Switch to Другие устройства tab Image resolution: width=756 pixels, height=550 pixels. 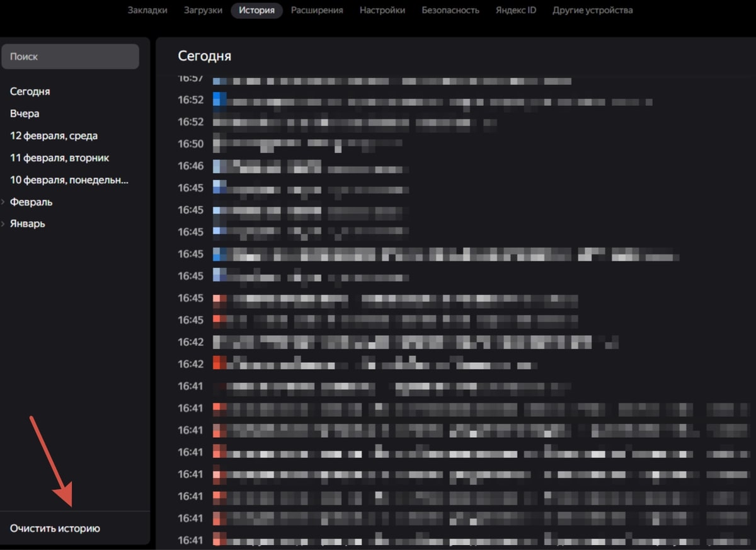coord(592,10)
